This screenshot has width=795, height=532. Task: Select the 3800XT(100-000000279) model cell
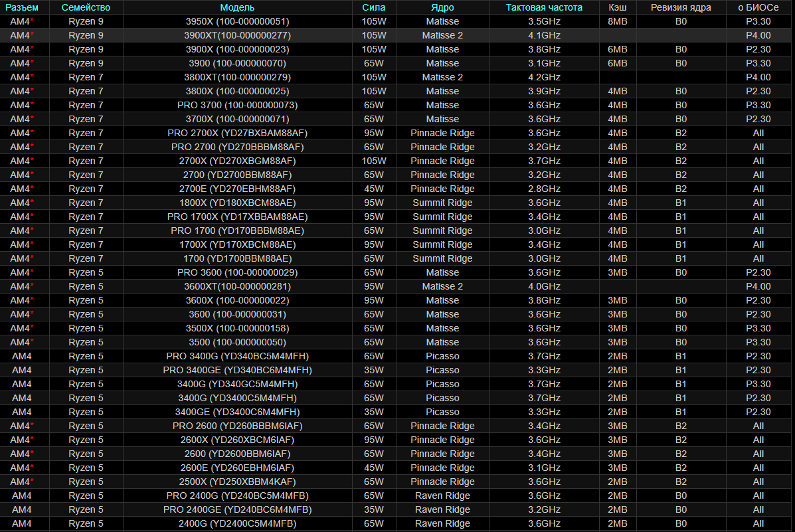237,77
